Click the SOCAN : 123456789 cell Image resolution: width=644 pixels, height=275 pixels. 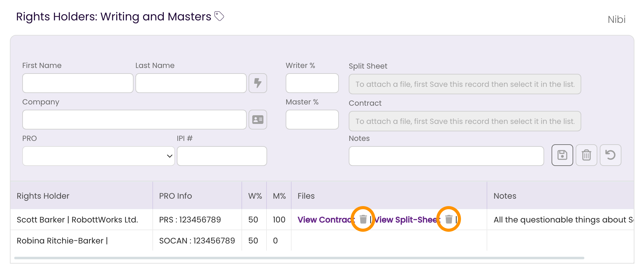tap(197, 241)
